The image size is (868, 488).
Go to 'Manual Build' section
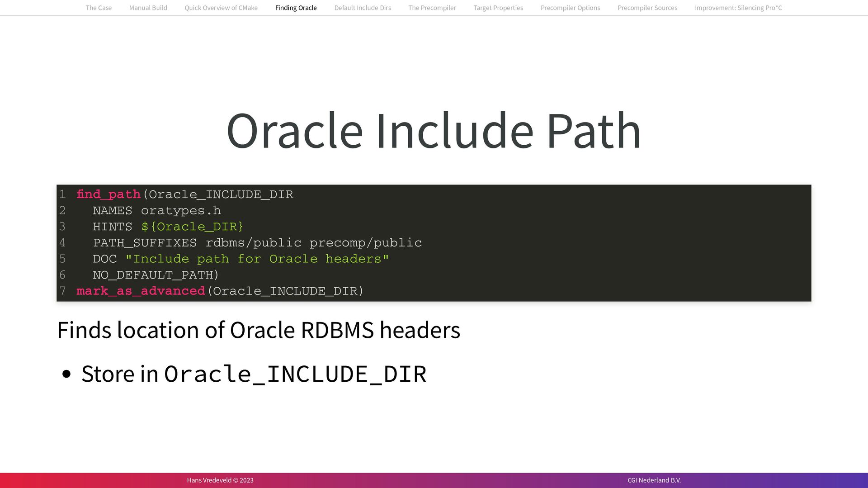[x=148, y=8]
